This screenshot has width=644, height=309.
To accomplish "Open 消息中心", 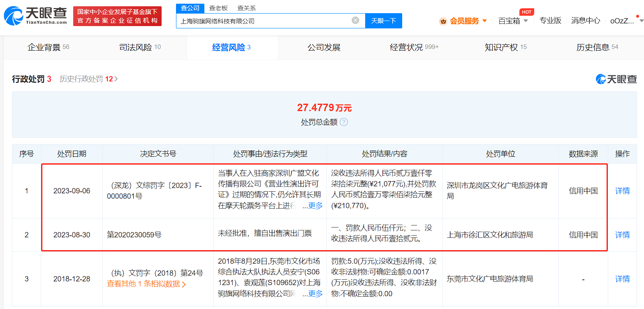I will (586, 21).
